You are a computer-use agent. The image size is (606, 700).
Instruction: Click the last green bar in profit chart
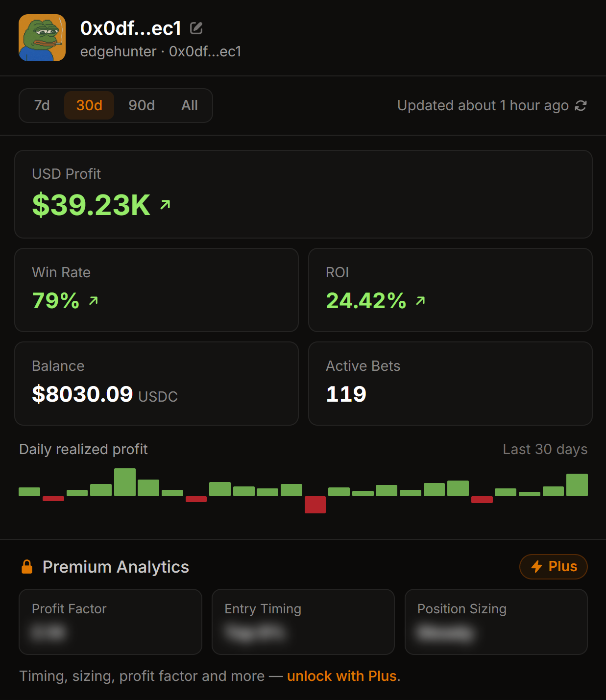click(x=577, y=485)
